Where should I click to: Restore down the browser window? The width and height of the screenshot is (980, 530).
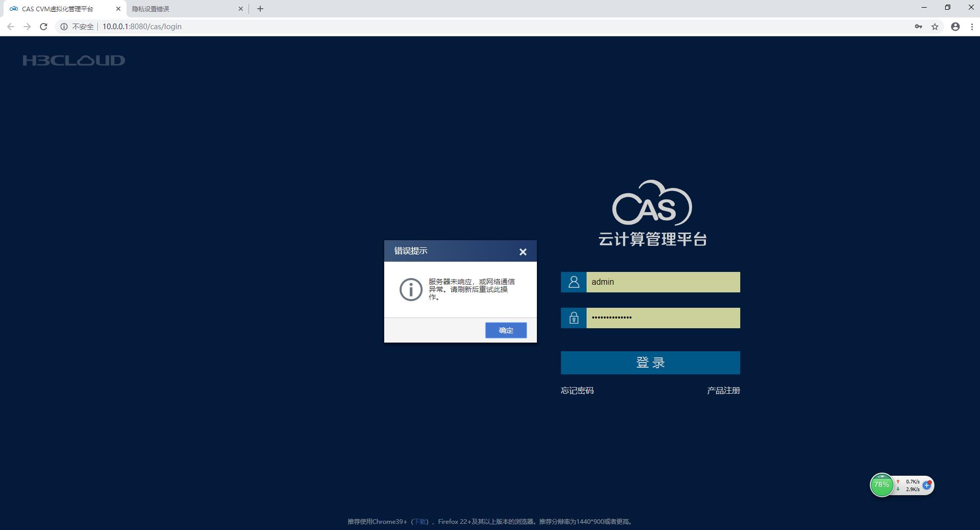tap(948, 8)
